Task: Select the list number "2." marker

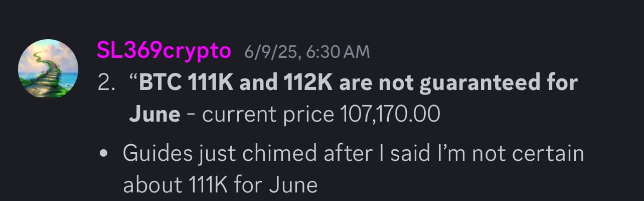Action: 107,83
